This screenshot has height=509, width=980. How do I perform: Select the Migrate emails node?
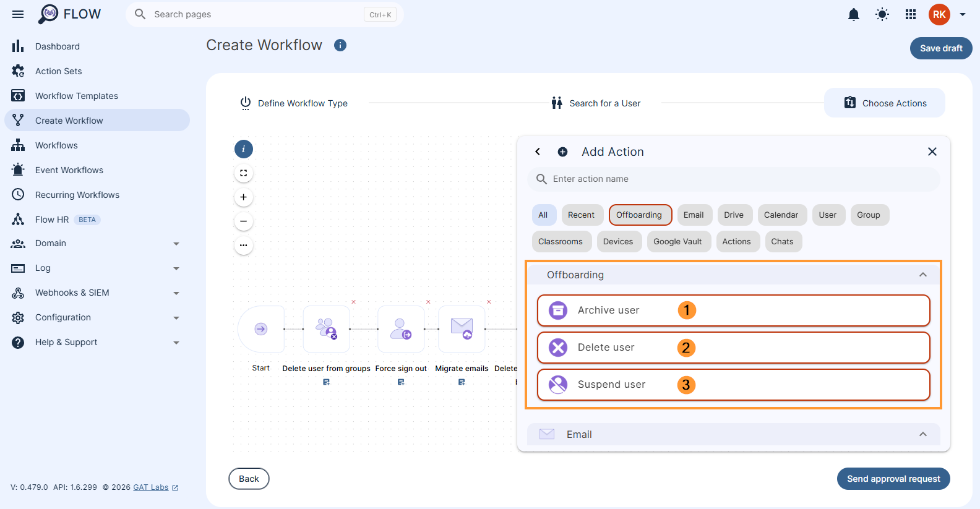coord(462,329)
